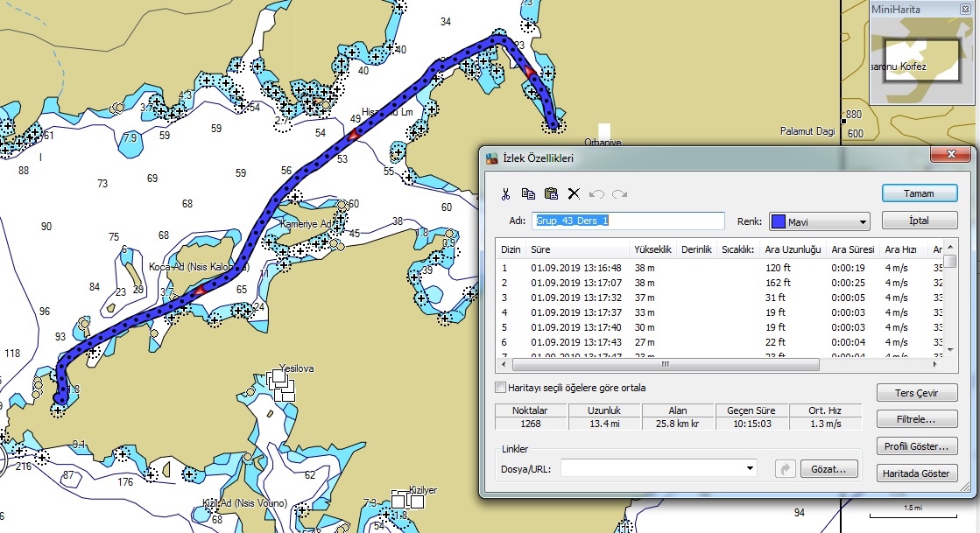This screenshot has width=980, height=533.
Task: Click the Adı track name input field
Action: [628, 221]
